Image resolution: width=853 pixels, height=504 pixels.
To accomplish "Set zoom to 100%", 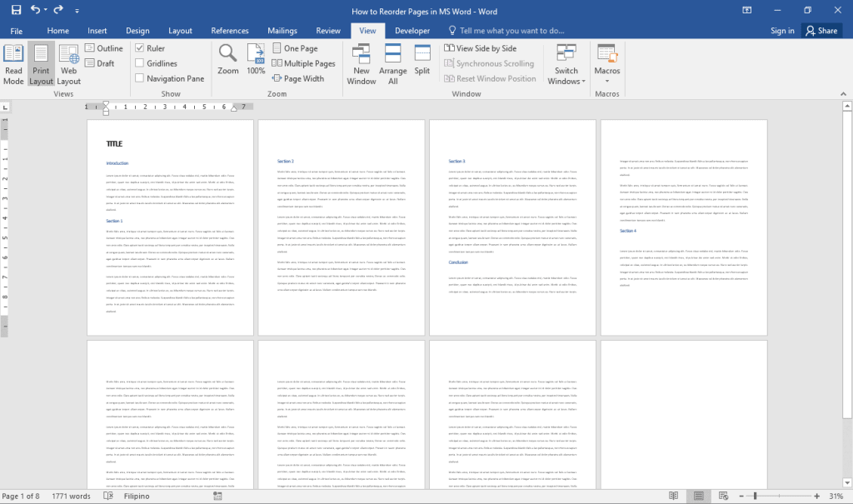I will [x=256, y=59].
